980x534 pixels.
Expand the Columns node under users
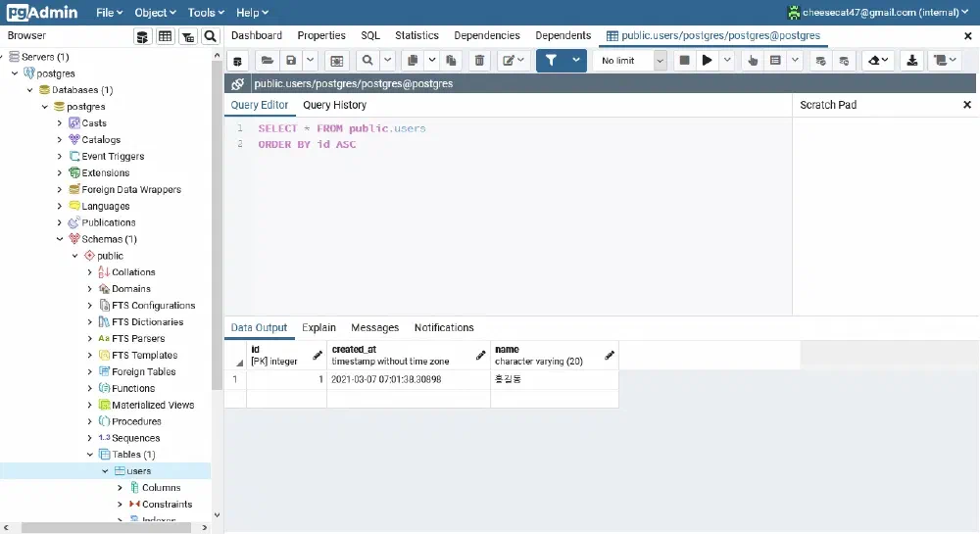click(120, 488)
